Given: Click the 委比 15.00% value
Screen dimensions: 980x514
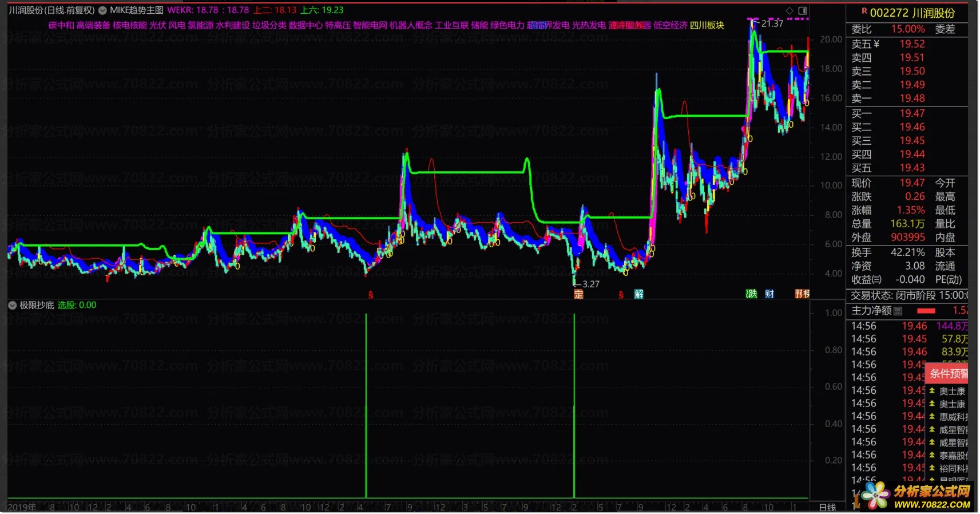Looking at the screenshot, I should [x=908, y=29].
